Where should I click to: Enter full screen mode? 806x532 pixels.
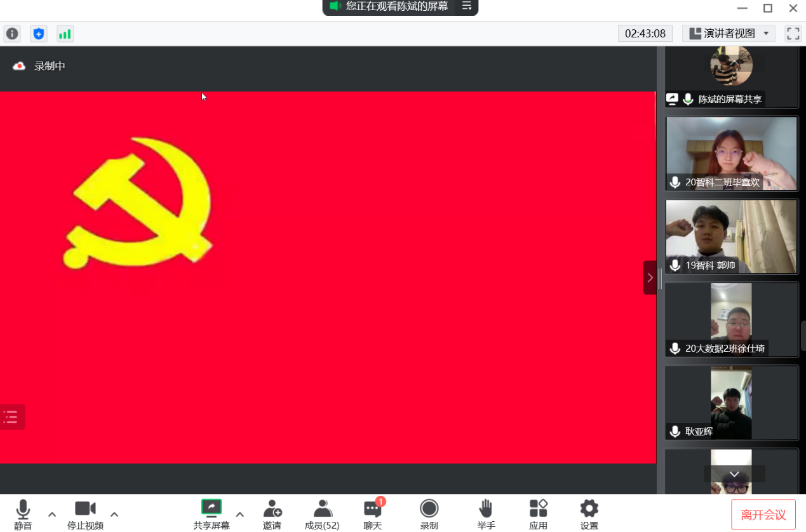pyautogui.click(x=793, y=34)
